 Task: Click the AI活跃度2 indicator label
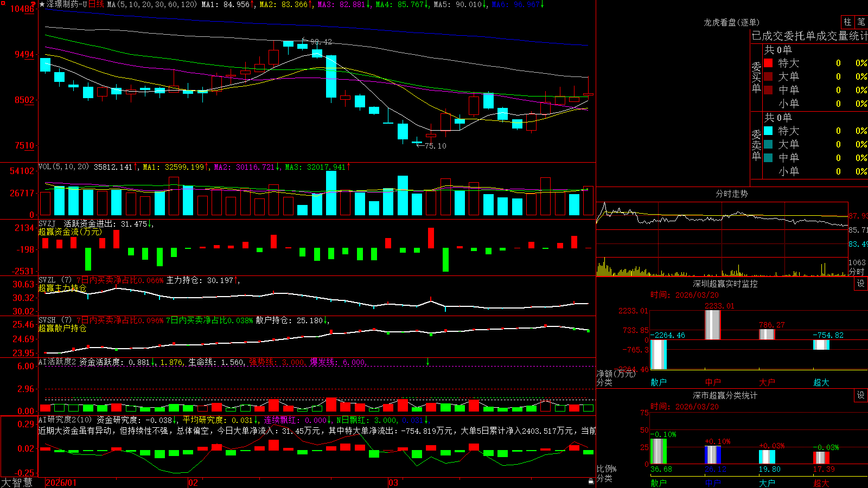(58, 362)
